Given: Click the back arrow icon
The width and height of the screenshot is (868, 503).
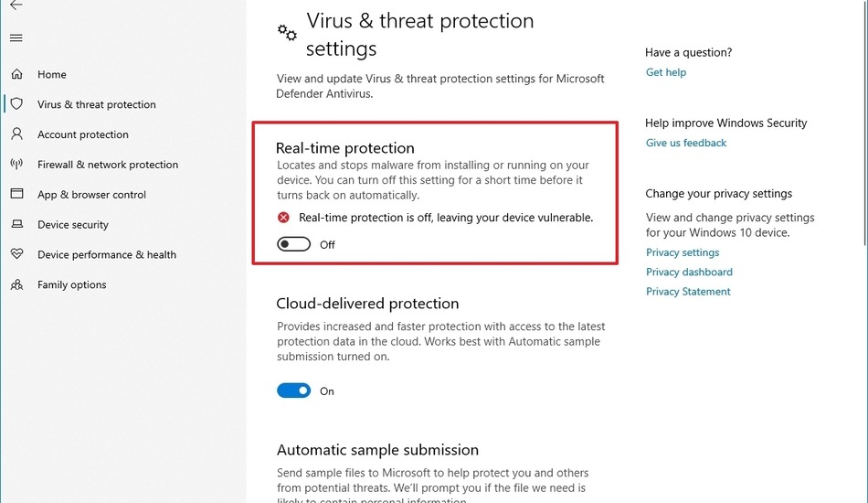Looking at the screenshot, I should 16,5.
